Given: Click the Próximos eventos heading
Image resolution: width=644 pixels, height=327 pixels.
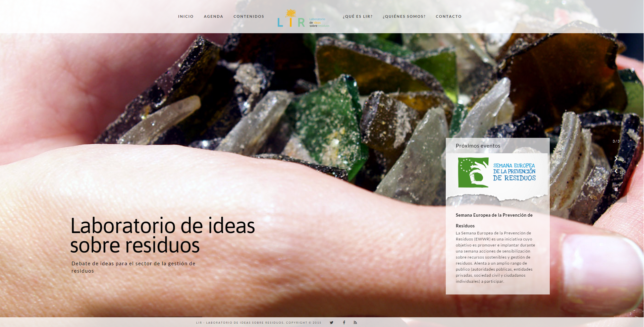Looking at the screenshot, I should click(x=478, y=146).
